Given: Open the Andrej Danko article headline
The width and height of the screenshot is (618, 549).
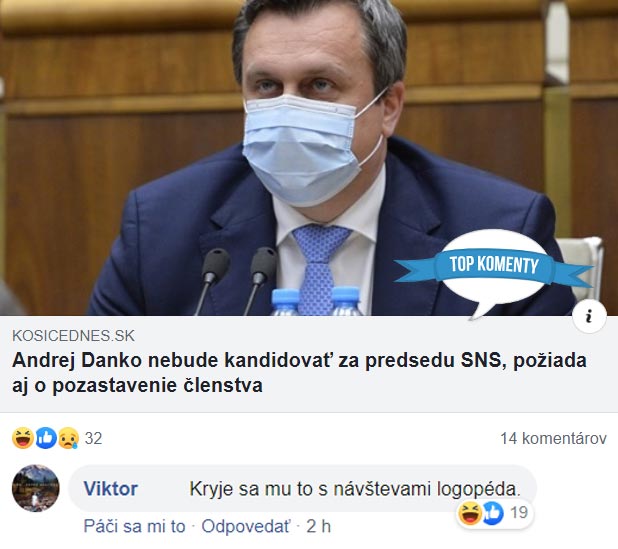Looking at the screenshot, I should click(299, 372).
